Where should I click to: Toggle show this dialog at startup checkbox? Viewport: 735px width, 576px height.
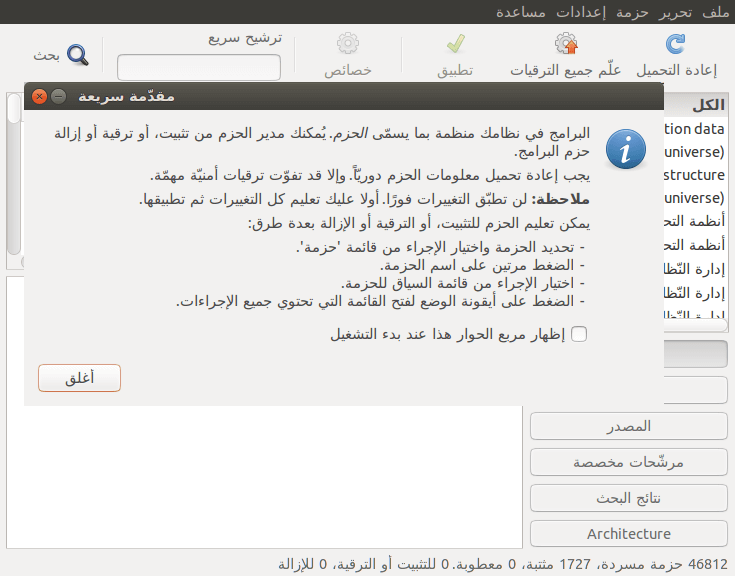tap(579, 334)
